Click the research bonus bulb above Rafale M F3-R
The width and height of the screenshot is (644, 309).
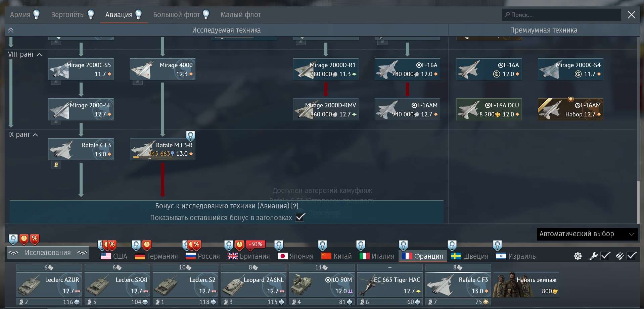[190, 136]
